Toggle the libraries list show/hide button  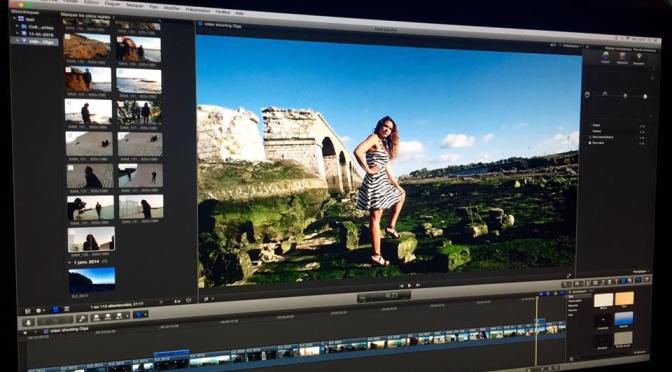coord(28,311)
